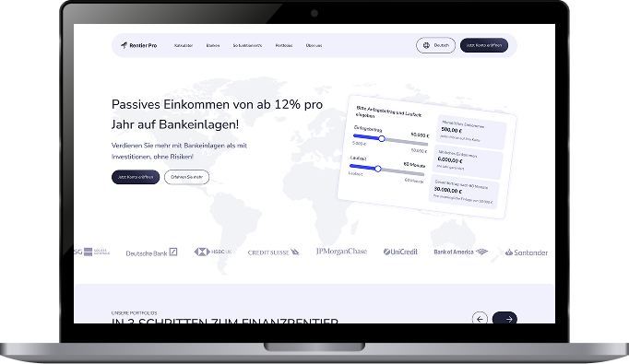
Task: Click the Santander logo
Action: (526, 252)
